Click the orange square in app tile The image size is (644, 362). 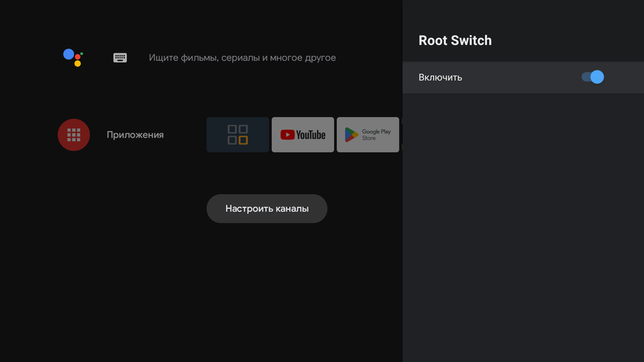[x=243, y=140]
